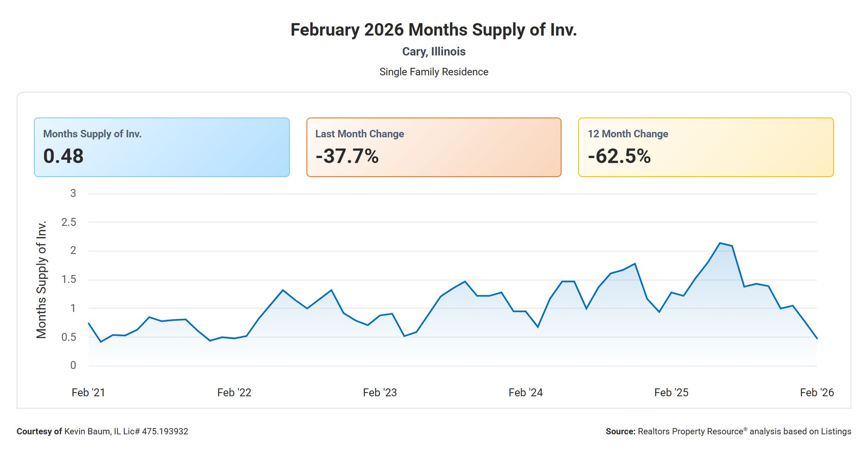The width and height of the screenshot is (868, 455).
Task: Click the -37.7% value
Action: [x=347, y=156]
